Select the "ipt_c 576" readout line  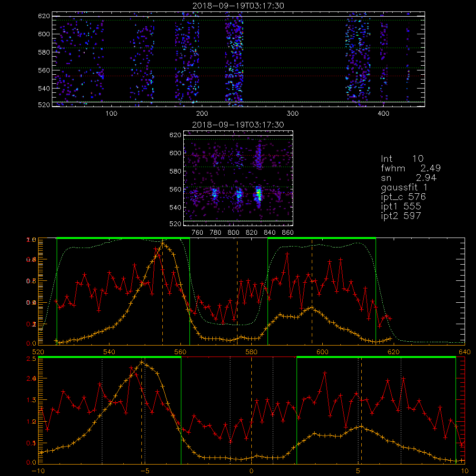(x=404, y=197)
